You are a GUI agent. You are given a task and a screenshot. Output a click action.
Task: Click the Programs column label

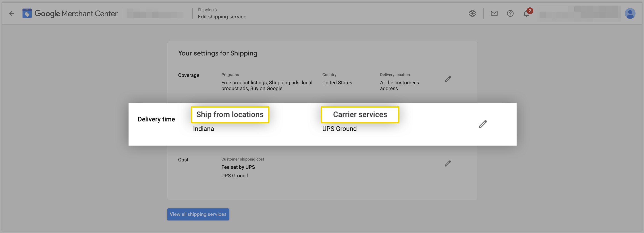point(230,75)
